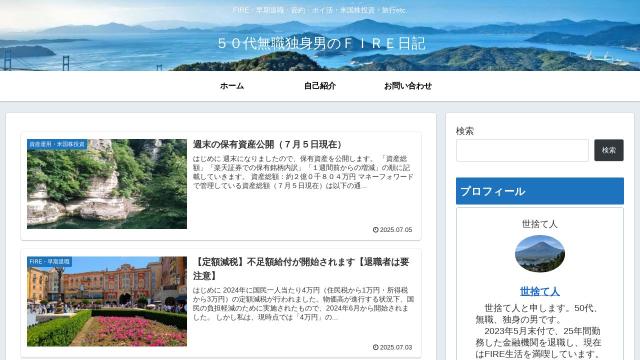Click the 資産運用・米国株投資 category label
Image resolution: width=640 pixels, height=360 pixels.
pyautogui.click(x=57, y=144)
